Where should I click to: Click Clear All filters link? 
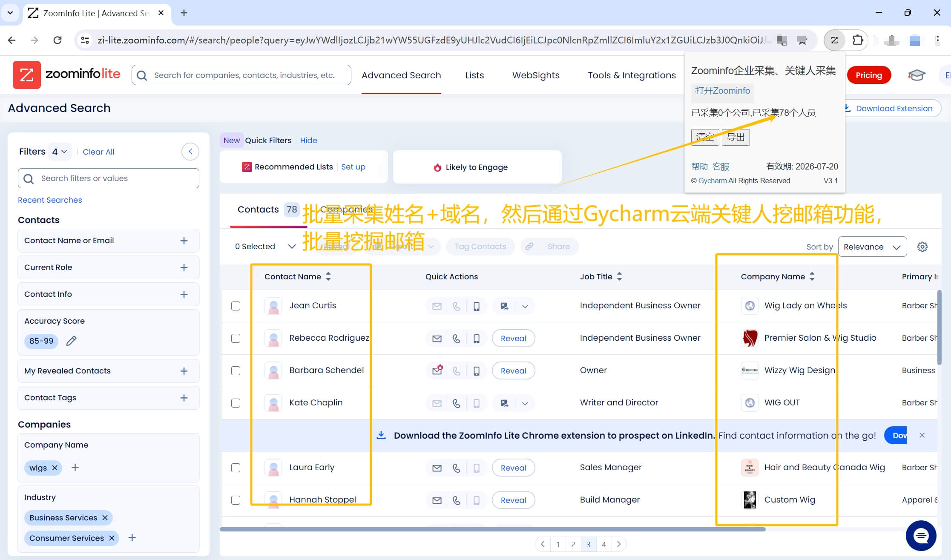[x=98, y=152]
